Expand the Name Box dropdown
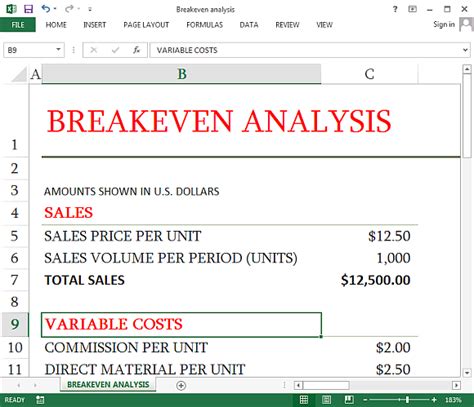Image resolution: width=474 pixels, height=407 pixels. pyautogui.click(x=58, y=50)
